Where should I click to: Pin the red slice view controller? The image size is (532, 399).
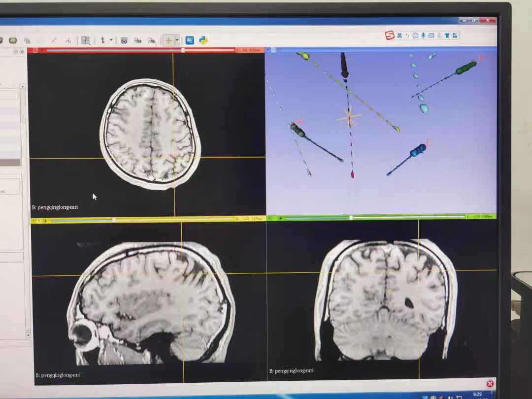point(31,50)
